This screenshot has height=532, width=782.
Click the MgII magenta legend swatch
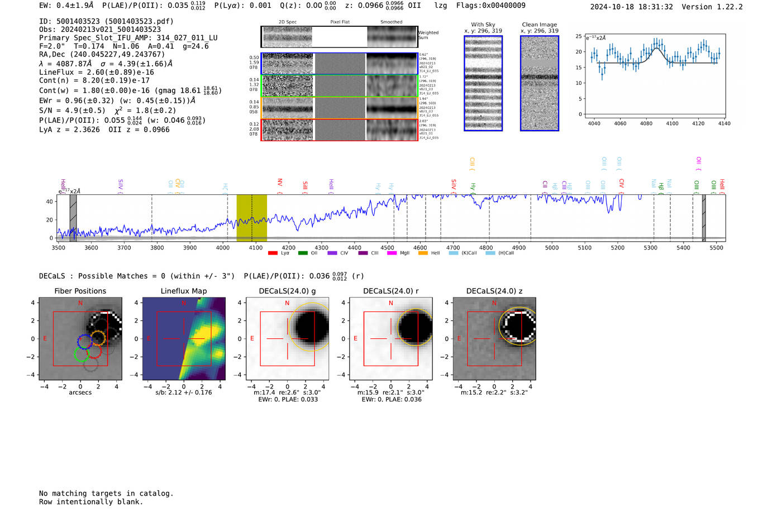point(392,253)
